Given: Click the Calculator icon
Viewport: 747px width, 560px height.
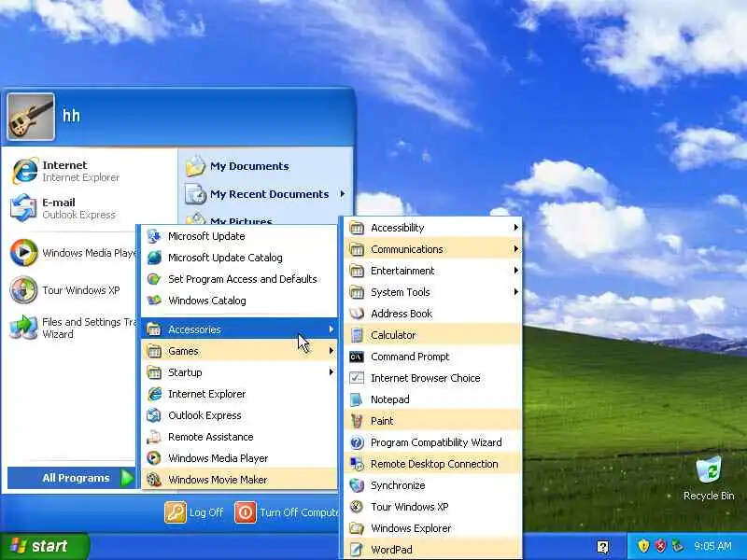Looking at the screenshot, I should pyautogui.click(x=357, y=335).
